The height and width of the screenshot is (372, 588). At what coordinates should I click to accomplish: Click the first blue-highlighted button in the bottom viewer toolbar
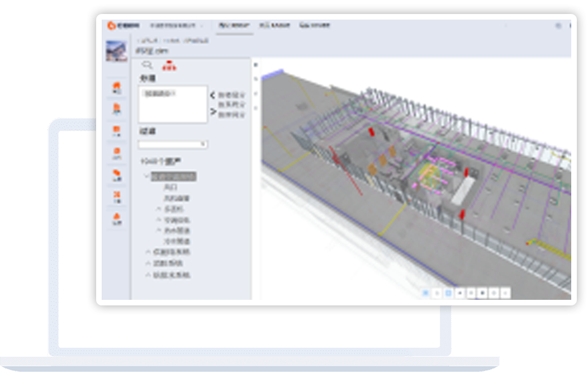click(x=426, y=293)
